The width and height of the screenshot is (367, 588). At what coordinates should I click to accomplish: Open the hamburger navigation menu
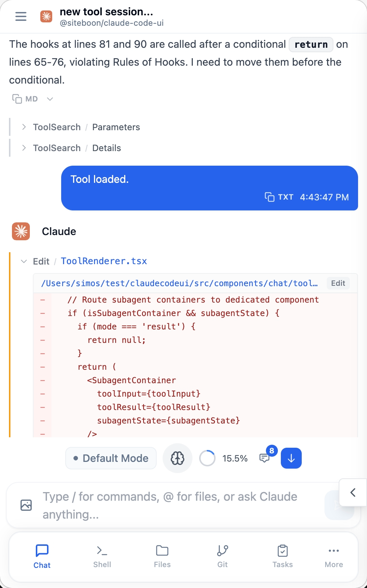(x=21, y=16)
